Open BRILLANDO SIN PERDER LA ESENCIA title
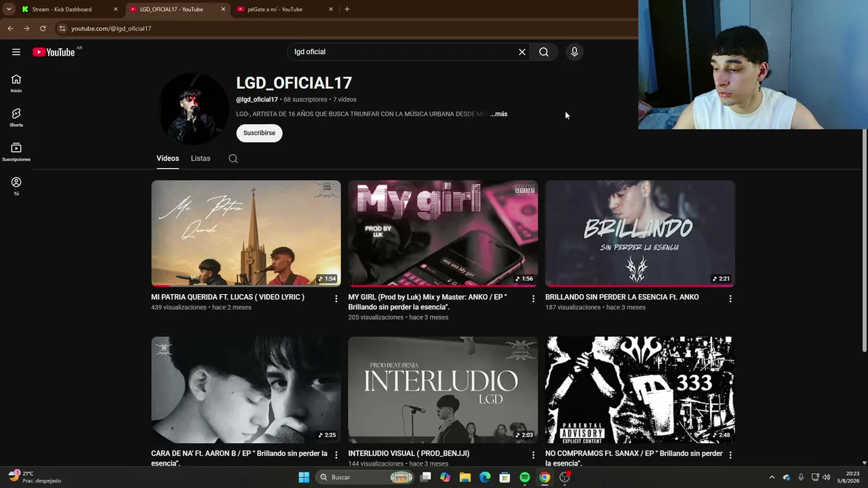This screenshot has width=868, height=488. tap(622, 297)
